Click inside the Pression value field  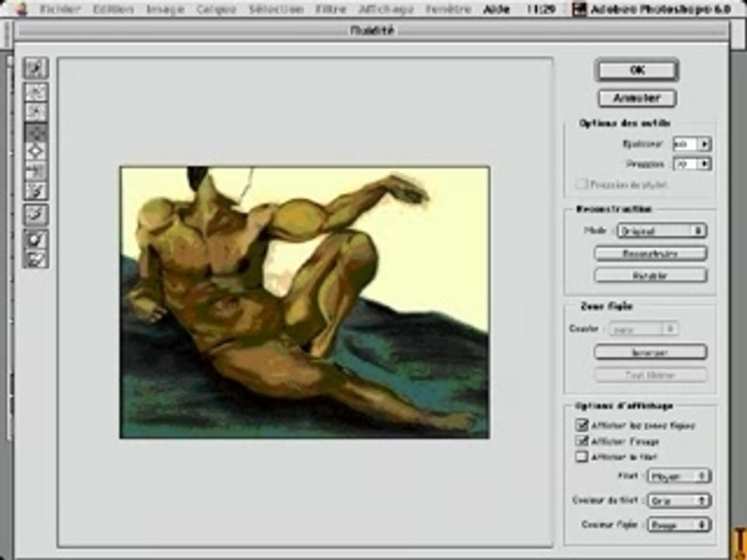(x=686, y=164)
